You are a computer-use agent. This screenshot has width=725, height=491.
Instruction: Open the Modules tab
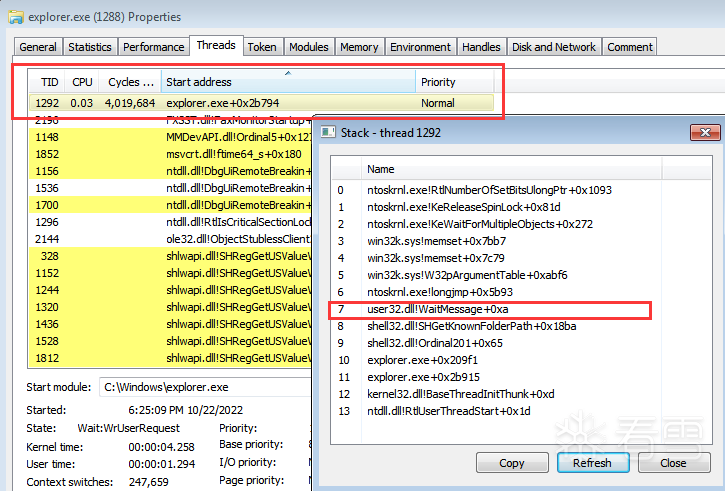[308, 47]
